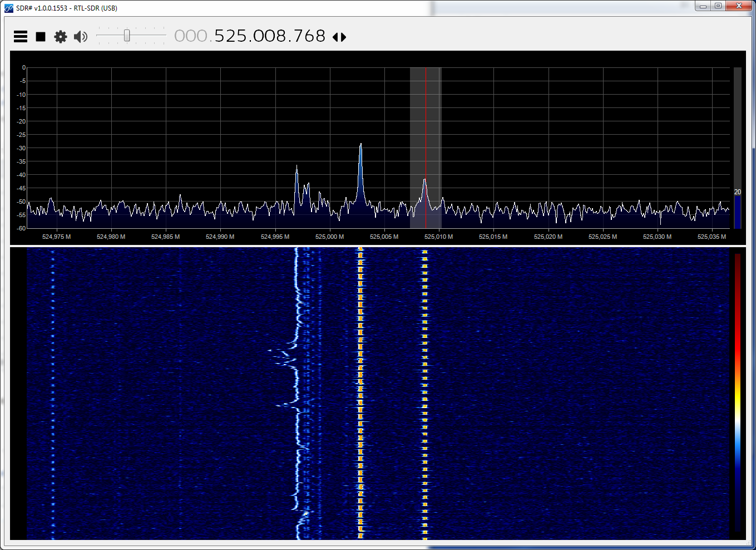Click the SDR# app icon in title bar
The width and height of the screenshot is (756, 550).
pos(8,8)
